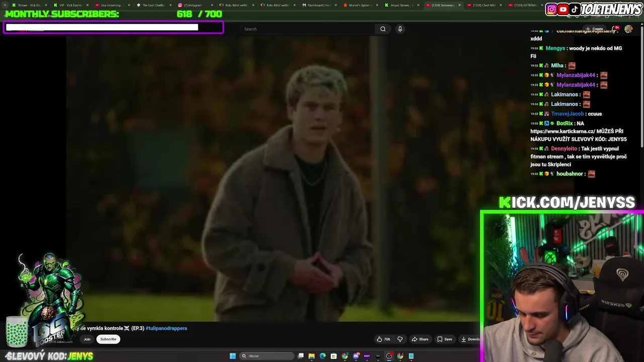Click username houbahnor in chat
Image resolution: width=644 pixels, height=362 pixels.
coord(570,174)
